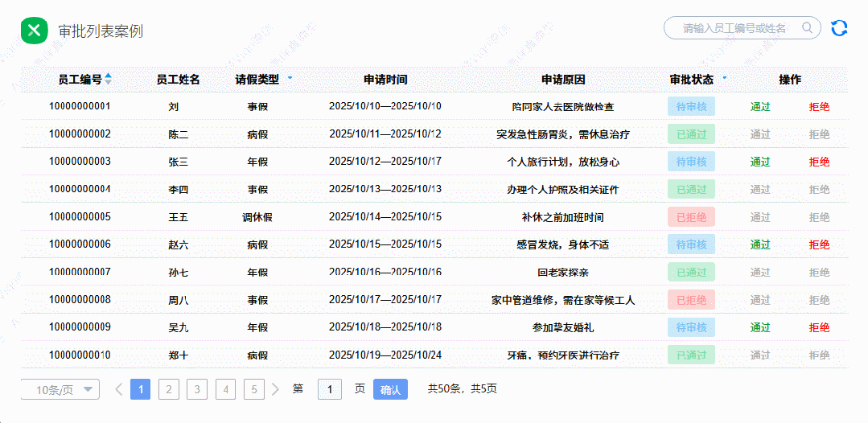868x423 pixels.
Task: Click the 待审核 status tag for 刘
Action: pyautogui.click(x=691, y=106)
